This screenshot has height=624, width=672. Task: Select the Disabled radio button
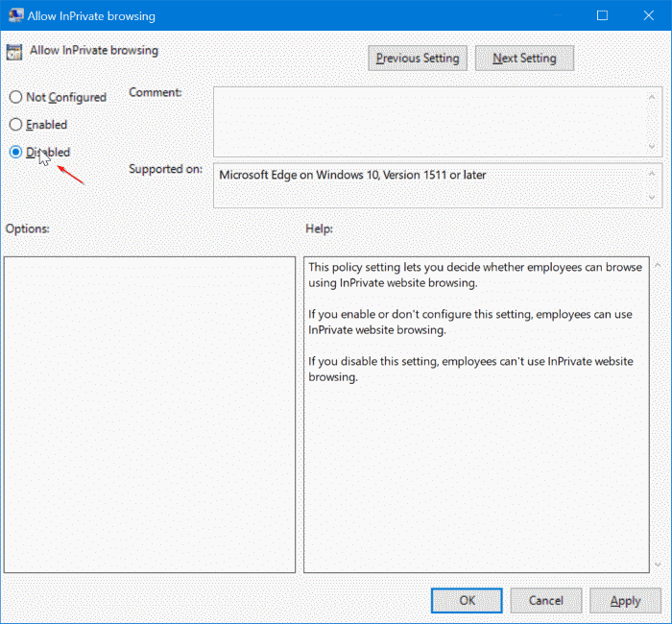coord(14,152)
